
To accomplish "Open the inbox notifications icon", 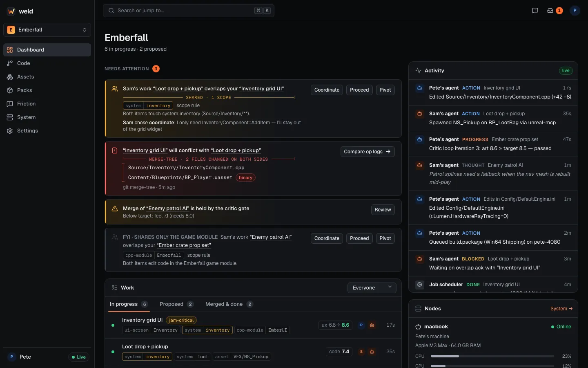I will pos(550,11).
